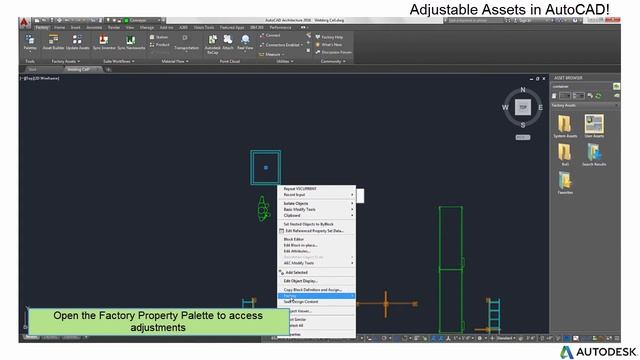Open the Connectors Enabled dropdown

(282, 45)
